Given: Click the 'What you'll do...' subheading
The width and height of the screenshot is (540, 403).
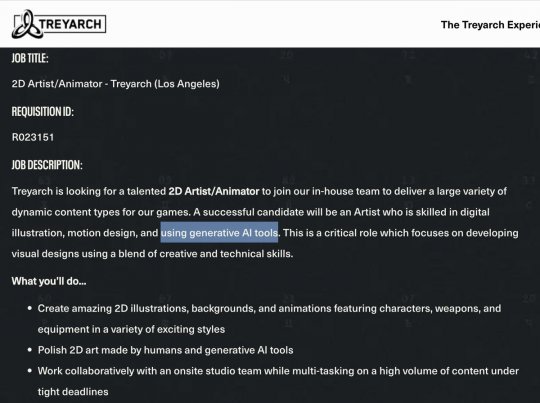Looking at the screenshot, I should coord(49,281).
